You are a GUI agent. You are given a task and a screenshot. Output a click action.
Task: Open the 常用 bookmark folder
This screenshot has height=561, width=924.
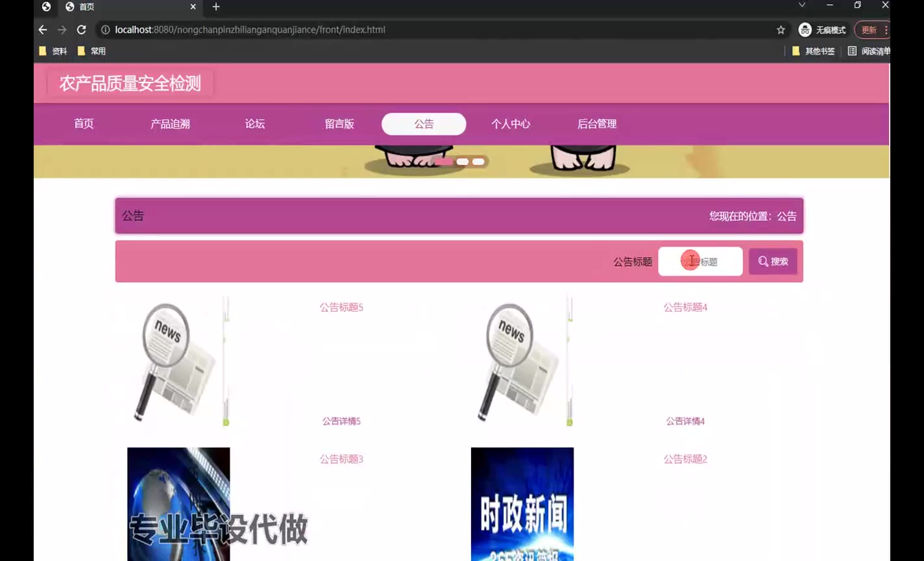tap(91, 51)
